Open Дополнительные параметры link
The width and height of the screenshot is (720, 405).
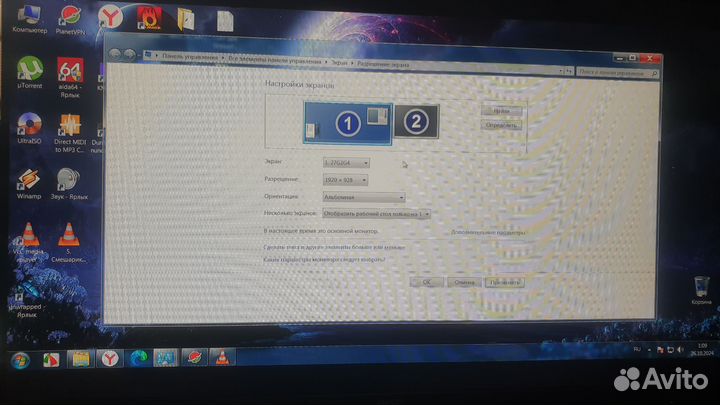click(x=488, y=231)
